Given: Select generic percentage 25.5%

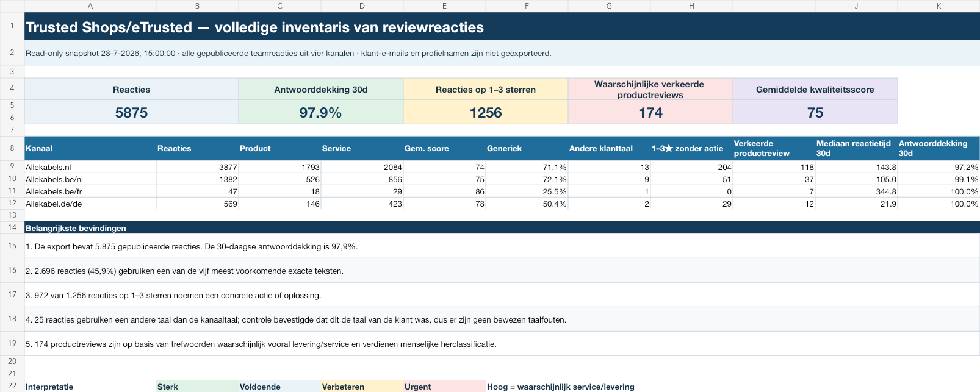Looking at the screenshot, I should coord(527,191).
